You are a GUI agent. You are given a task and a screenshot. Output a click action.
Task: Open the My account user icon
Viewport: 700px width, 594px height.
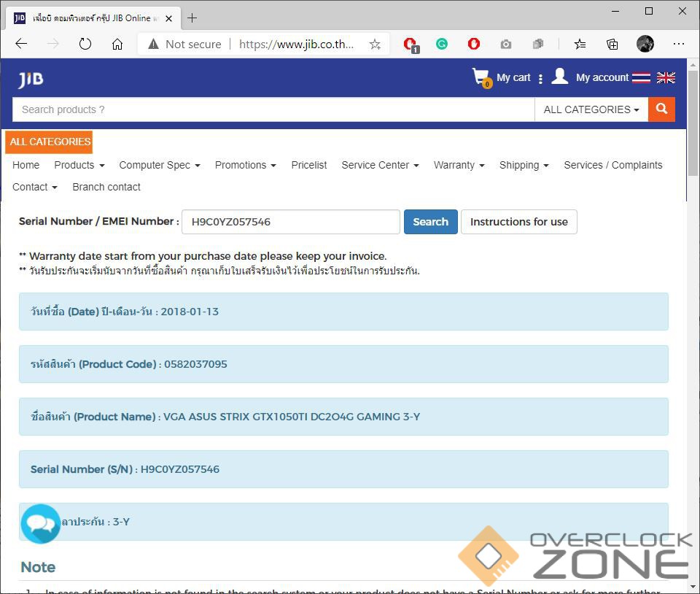560,77
